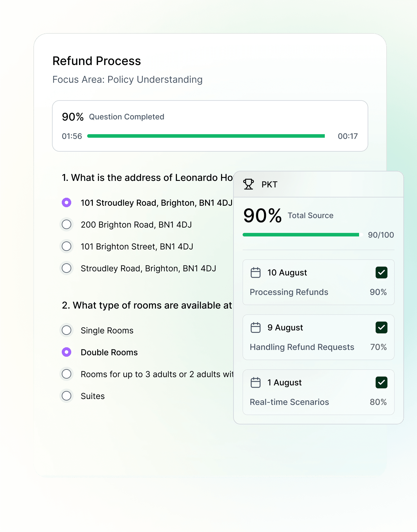This screenshot has width=417, height=532.
Task: Open the Processing Refunds entry
Action: pyautogui.click(x=289, y=292)
